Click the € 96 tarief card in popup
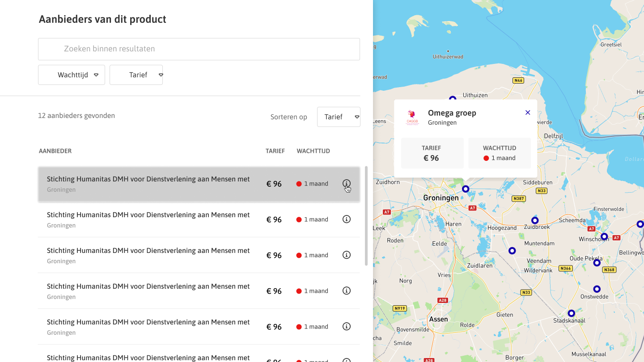This screenshot has width=644, height=362. [432, 153]
